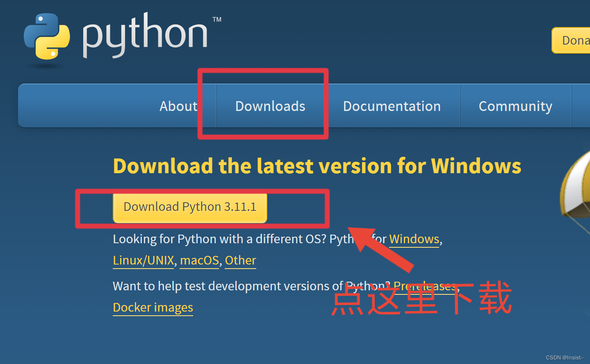This screenshot has height=364, width=590.
Task: Click the Download Python 3.11.1 button
Action: pos(190,208)
